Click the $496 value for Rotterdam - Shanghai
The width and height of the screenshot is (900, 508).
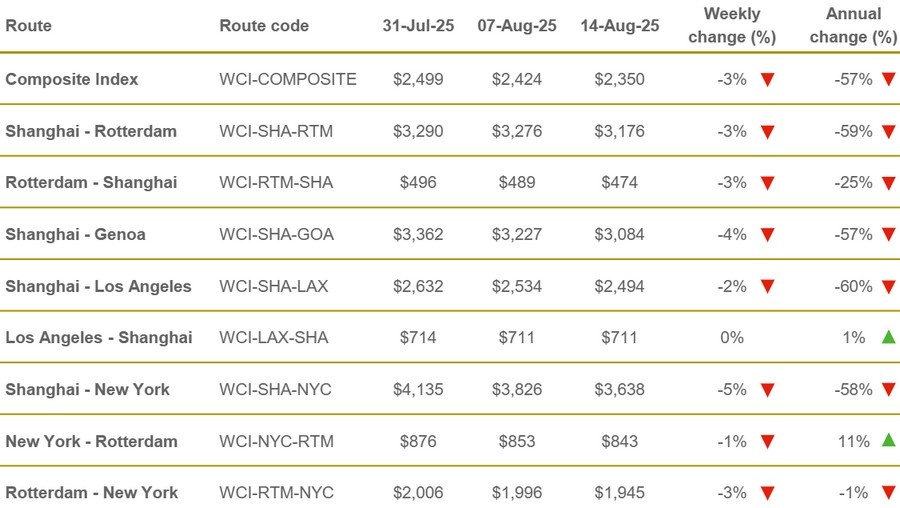(x=418, y=182)
